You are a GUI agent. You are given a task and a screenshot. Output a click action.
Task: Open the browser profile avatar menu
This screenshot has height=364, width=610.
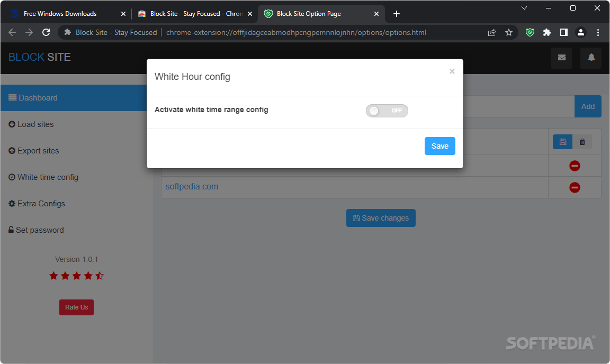click(581, 32)
